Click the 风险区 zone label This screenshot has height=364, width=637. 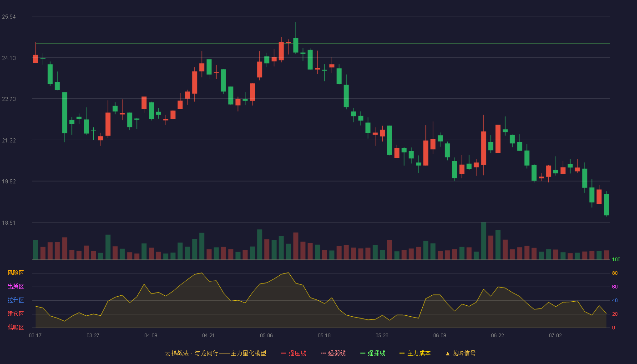[x=15, y=273]
